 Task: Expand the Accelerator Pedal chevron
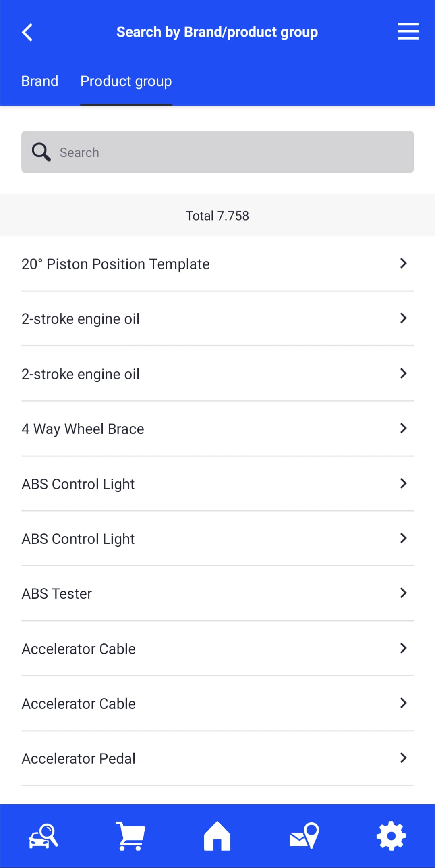(403, 758)
